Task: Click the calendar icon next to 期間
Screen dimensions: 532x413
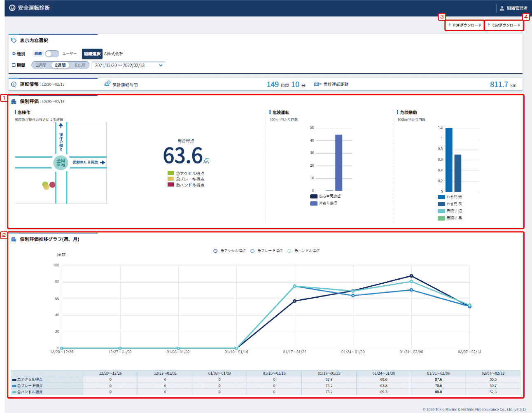Action: coord(14,65)
